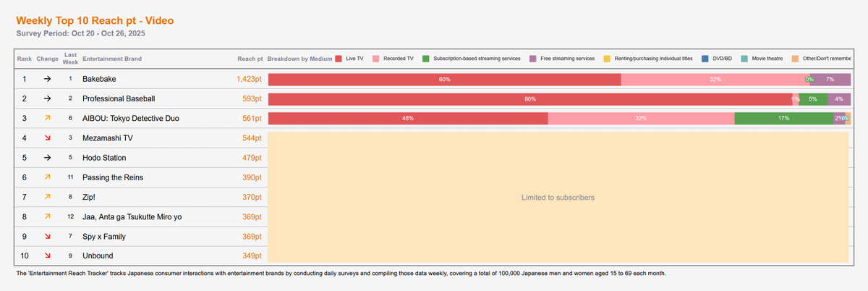This screenshot has height=291, width=868.
Task: Click the Spy x Family brand name
Action: (106, 236)
